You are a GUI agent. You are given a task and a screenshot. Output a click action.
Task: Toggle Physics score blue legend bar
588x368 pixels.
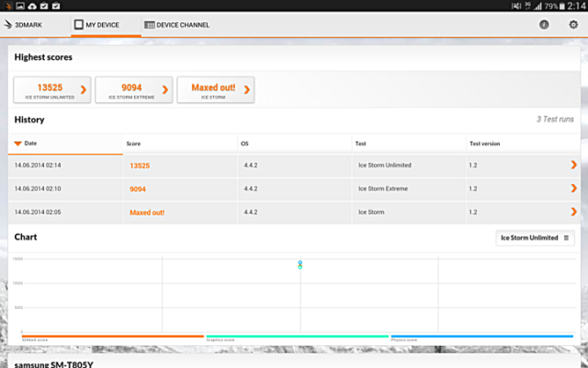(482, 337)
